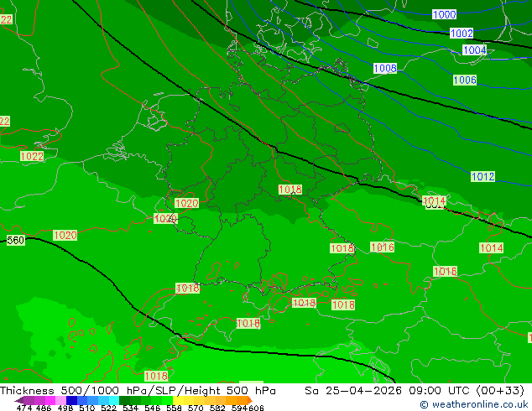Click the blue 1006 isobar label

tap(465, 80)
